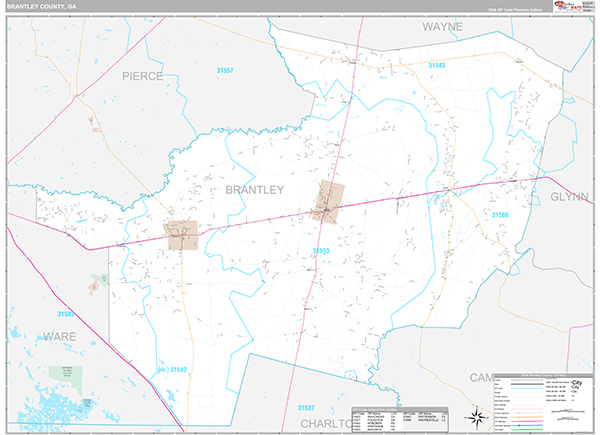
Task: Click the compass rose icon
Action: coord(475,415)
